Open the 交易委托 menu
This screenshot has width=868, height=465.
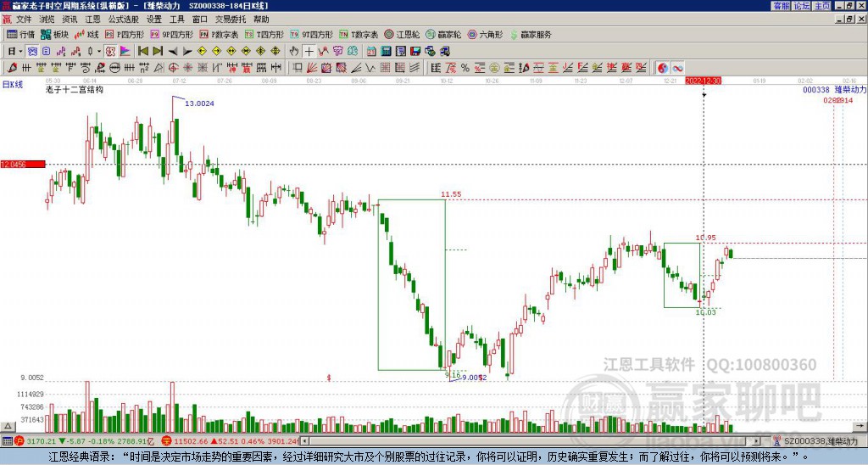click(x=231, y=20)
